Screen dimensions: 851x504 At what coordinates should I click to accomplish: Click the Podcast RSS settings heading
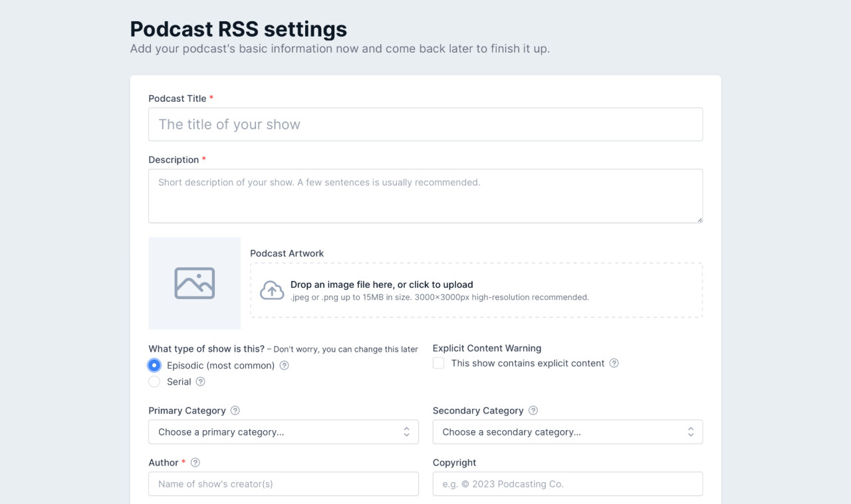click(239, 29)
